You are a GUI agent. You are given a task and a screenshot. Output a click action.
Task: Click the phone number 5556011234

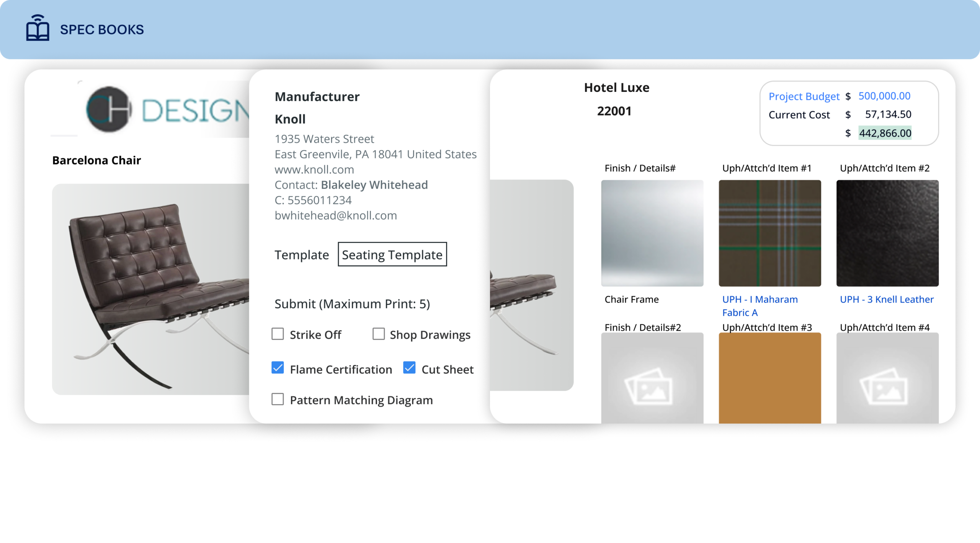point(319,200)
